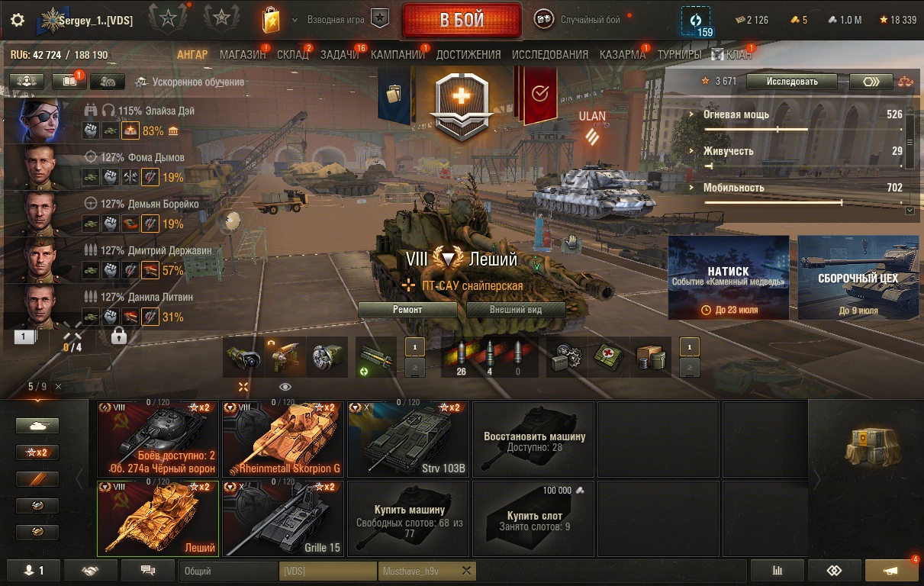Image resolution: width=924 pixels, height=586 pixels.
Task: Toggle the x2 bonus vehicle filter
Action: coord(37,452)
